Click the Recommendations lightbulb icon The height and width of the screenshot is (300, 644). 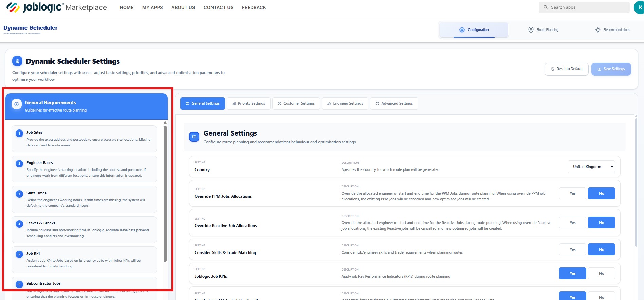598,30
